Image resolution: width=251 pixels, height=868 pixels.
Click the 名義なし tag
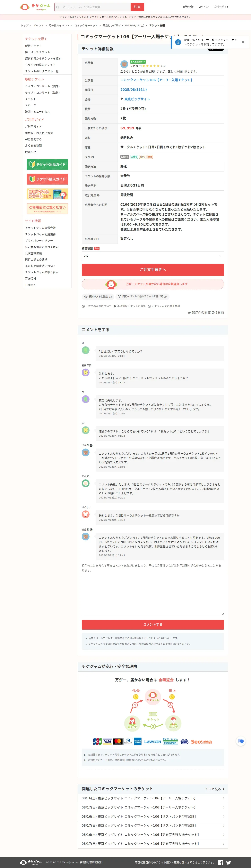click(125, 157)
